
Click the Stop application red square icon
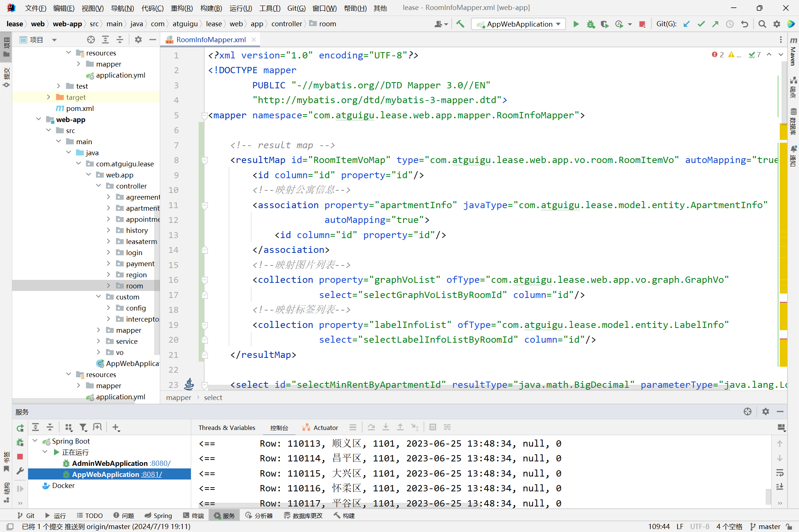641,24
